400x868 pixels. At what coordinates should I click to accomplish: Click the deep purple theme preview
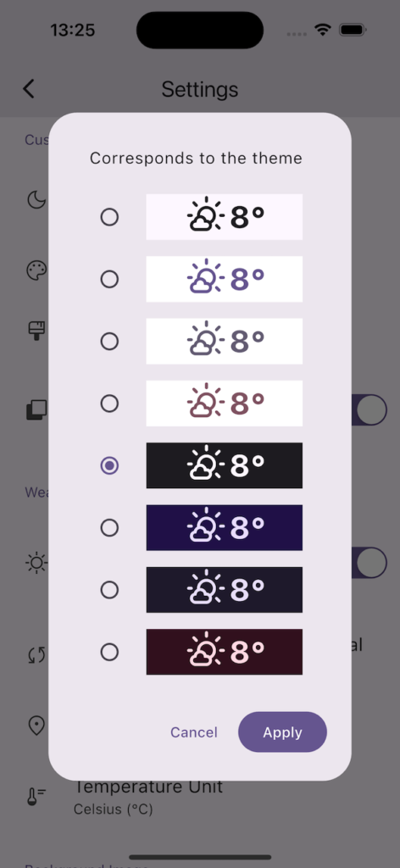click(224, 527)
